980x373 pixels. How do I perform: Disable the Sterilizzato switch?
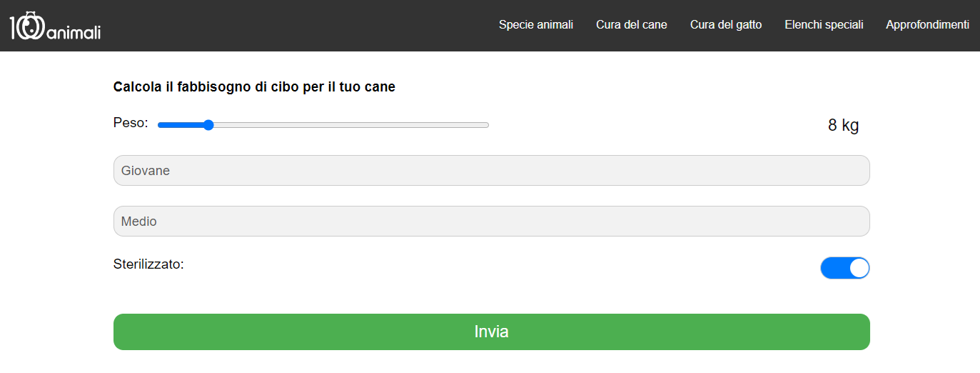point(845,268)
